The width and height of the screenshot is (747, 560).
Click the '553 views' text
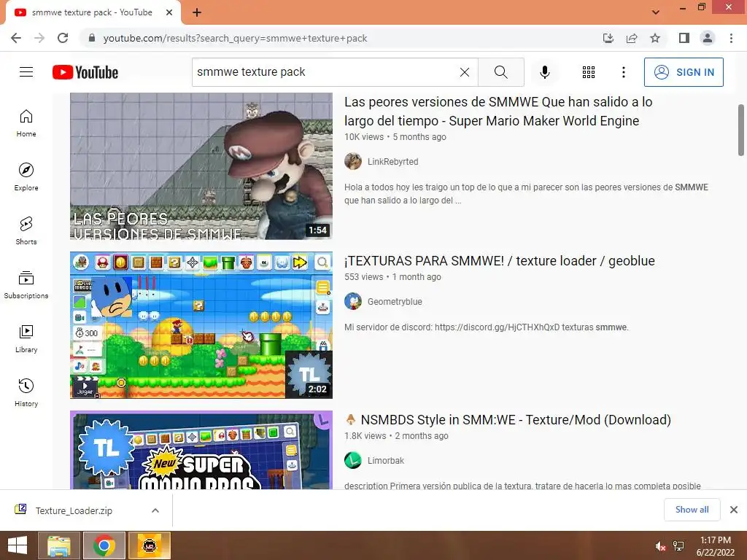pyautogui.click(x=363, y=276)
